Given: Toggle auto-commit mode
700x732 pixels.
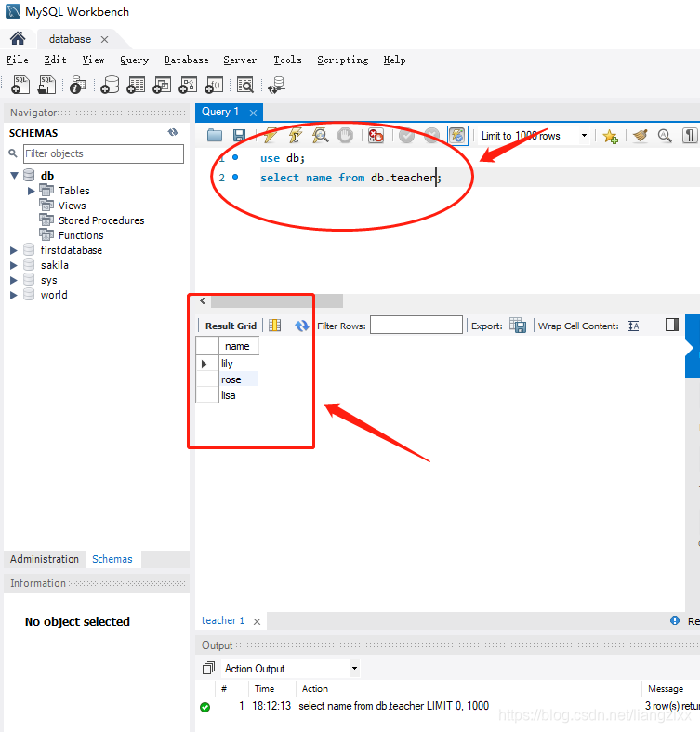Looking at the screenshot, I should tap(457, 136).
